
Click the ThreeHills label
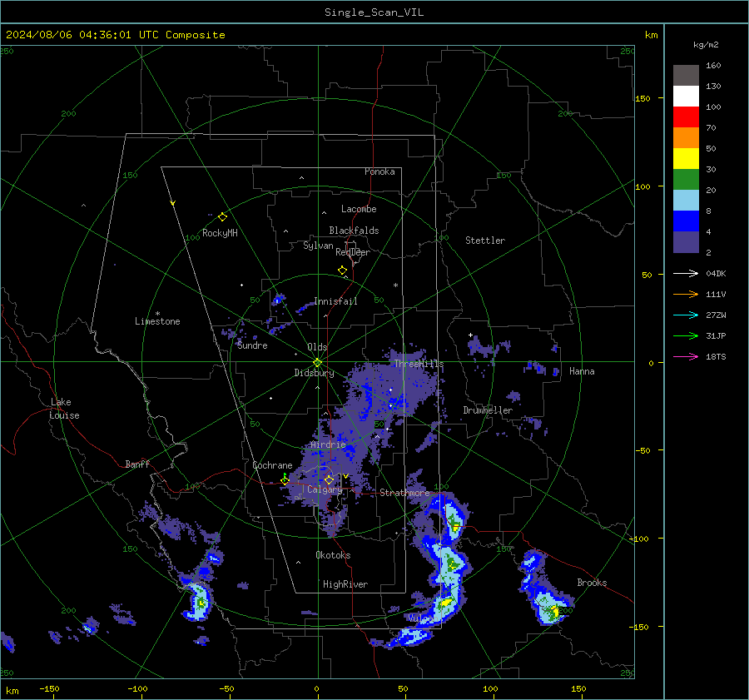419,364
